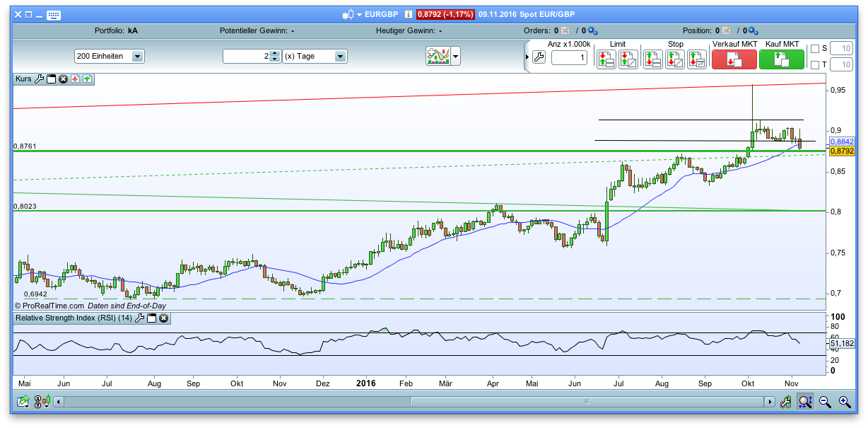Image resolution: width=868 pixels, height=428 pixels.
Task: Enable the S checkbox
Action: [814, 49]
